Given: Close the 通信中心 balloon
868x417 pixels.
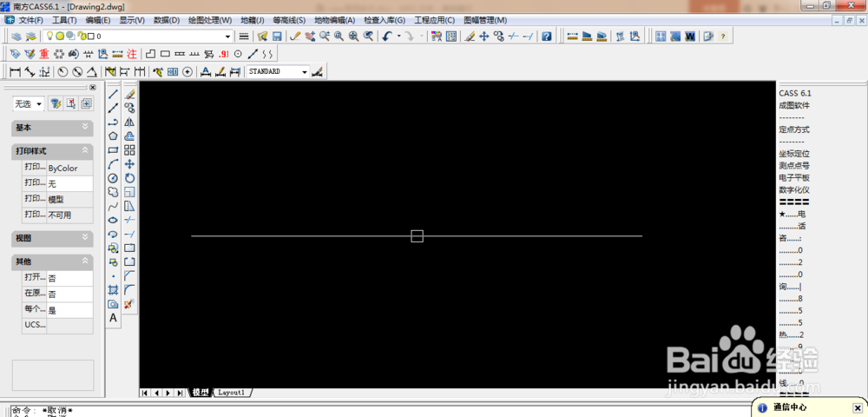Looking at the screenshot, I should (x=857, y=407).
